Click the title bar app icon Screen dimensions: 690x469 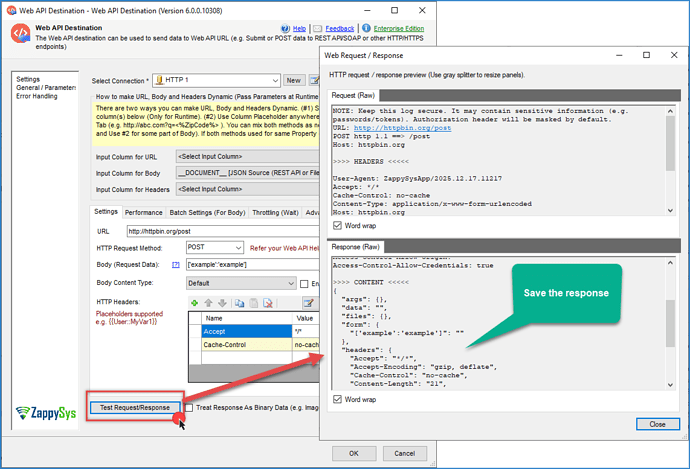(12, 10)
